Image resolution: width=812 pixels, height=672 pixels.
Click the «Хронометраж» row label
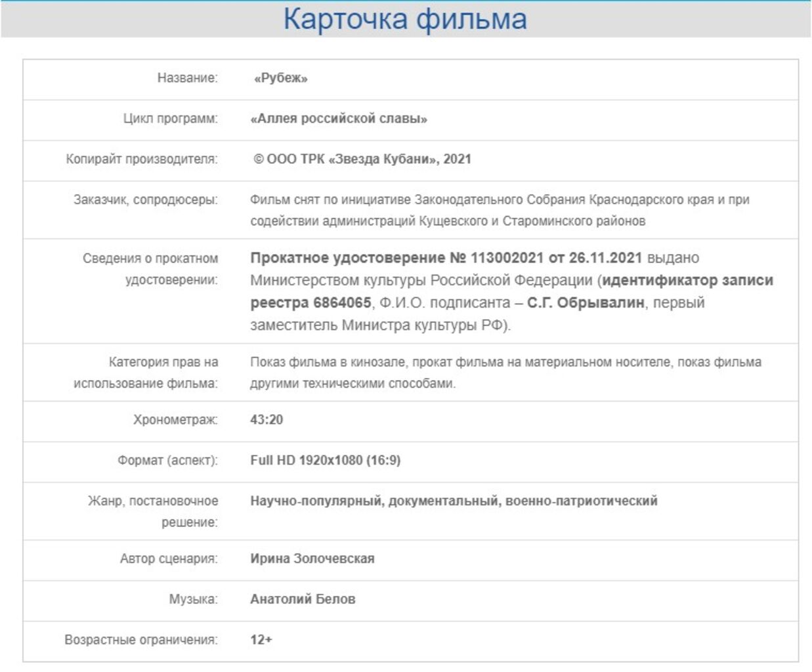(175, 420)
